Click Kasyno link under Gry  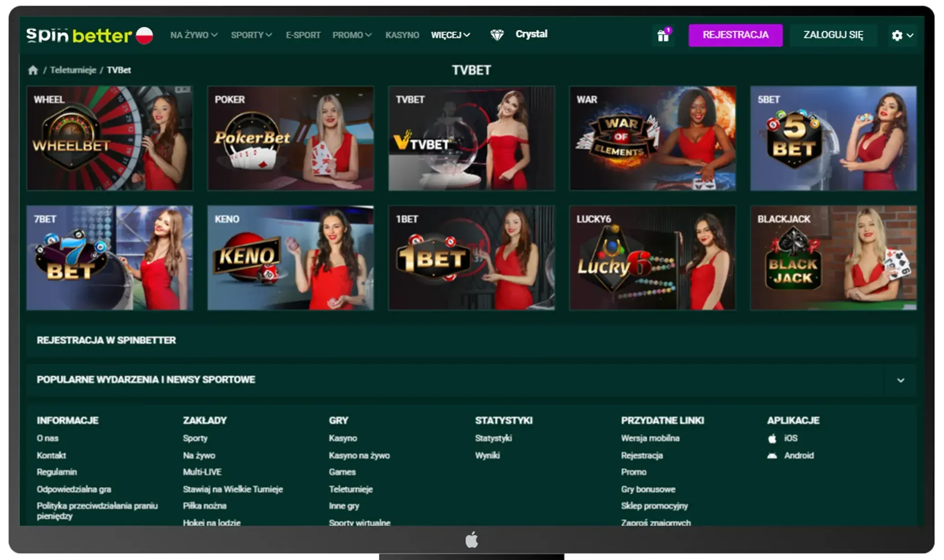pos(343,438)
